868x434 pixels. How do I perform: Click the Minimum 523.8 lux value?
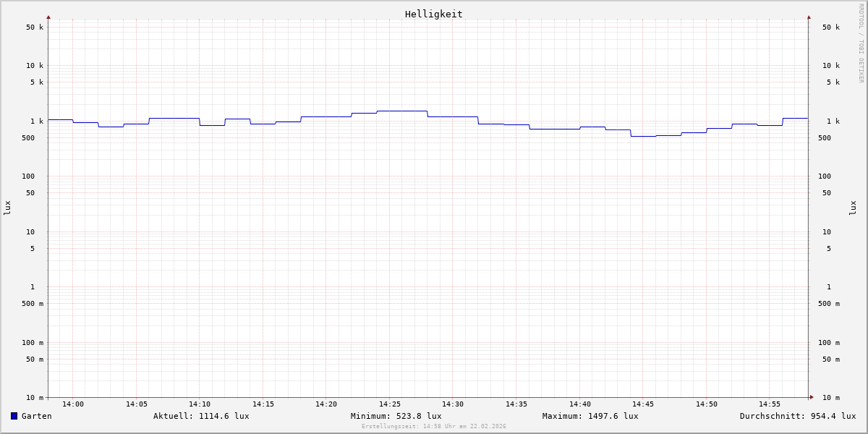(x=396, y=416)
